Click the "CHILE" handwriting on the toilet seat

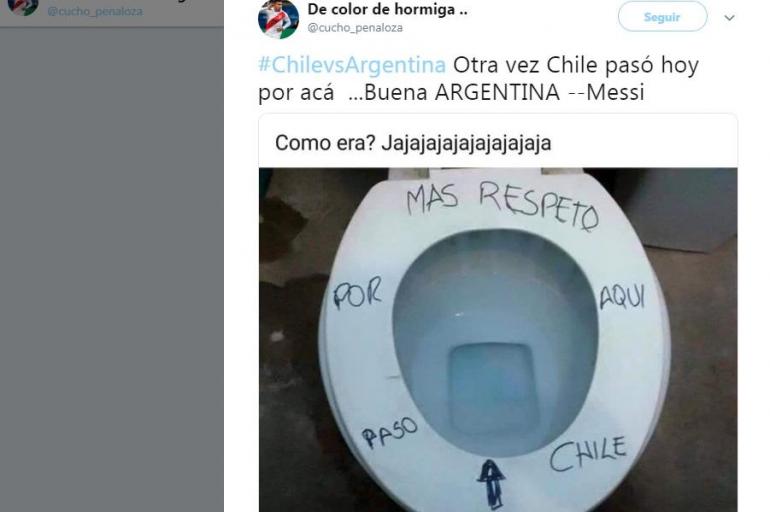pyautogui.click(x=588, y=453)
